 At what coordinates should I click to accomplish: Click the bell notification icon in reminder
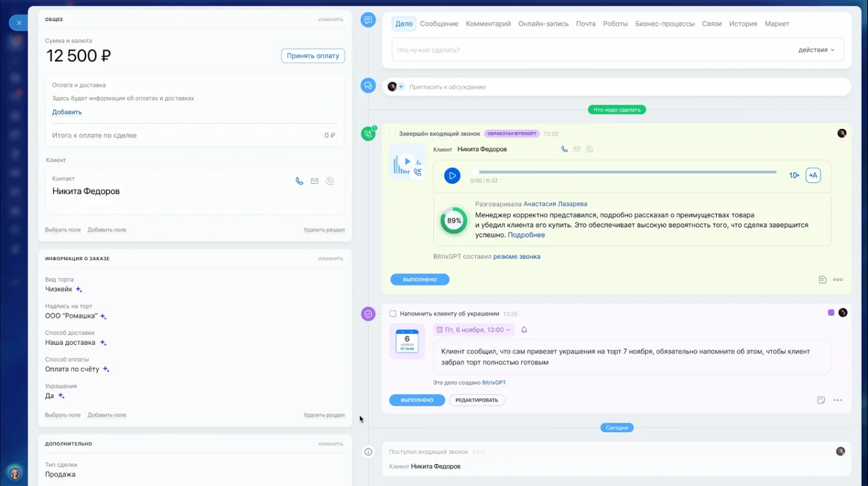click(525, 330)
